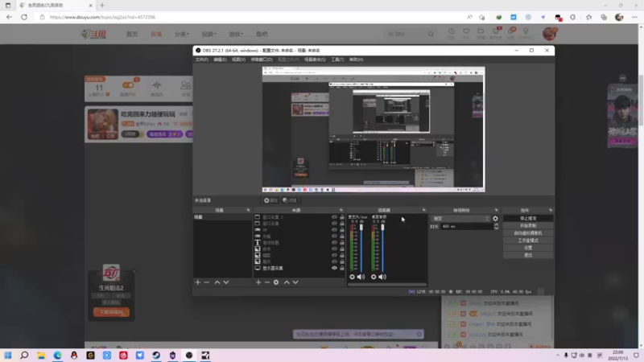This screenshot has width=644, height=362.
Task: Increase transition duration with up stepper
Action: [496, 224]
